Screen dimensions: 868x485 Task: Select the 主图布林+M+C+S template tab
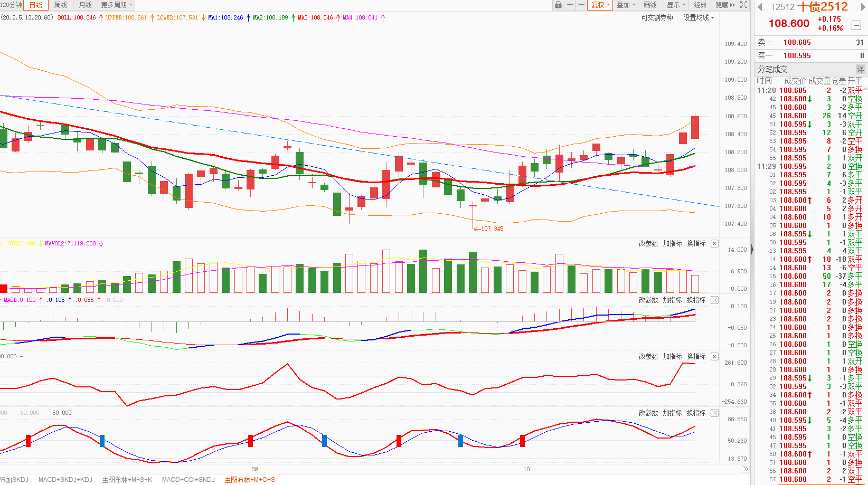pos(250,480)
